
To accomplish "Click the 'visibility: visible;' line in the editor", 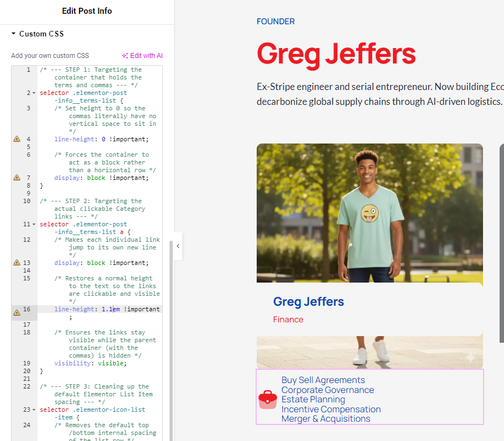I will point(91,363).
